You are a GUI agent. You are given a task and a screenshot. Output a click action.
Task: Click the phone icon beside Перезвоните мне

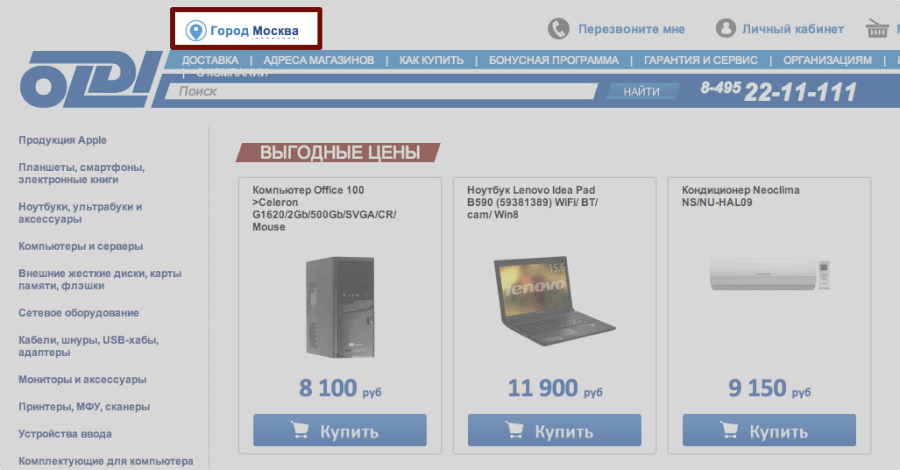click(x=558, y=29)
